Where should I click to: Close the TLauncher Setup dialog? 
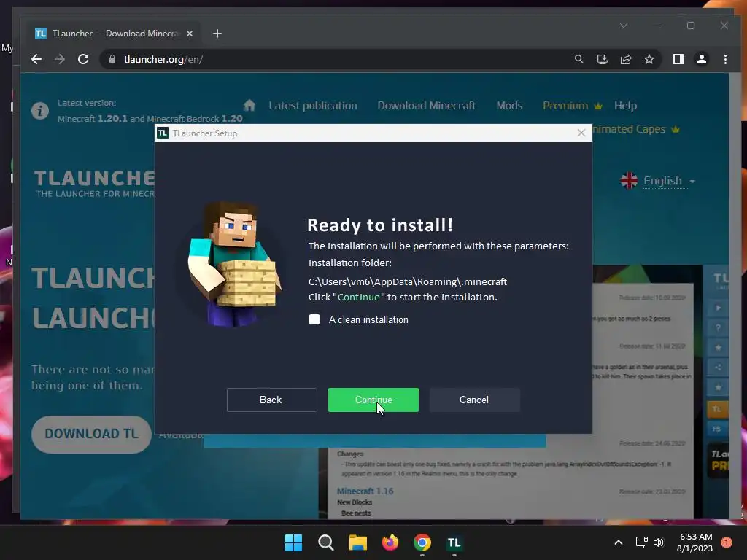[x=581, y=133]
